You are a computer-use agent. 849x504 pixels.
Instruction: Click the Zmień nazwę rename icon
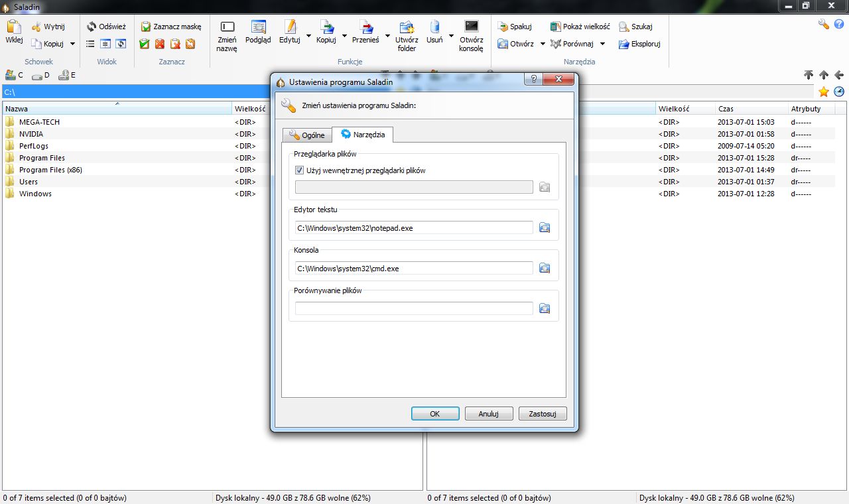tap(227, 27)
